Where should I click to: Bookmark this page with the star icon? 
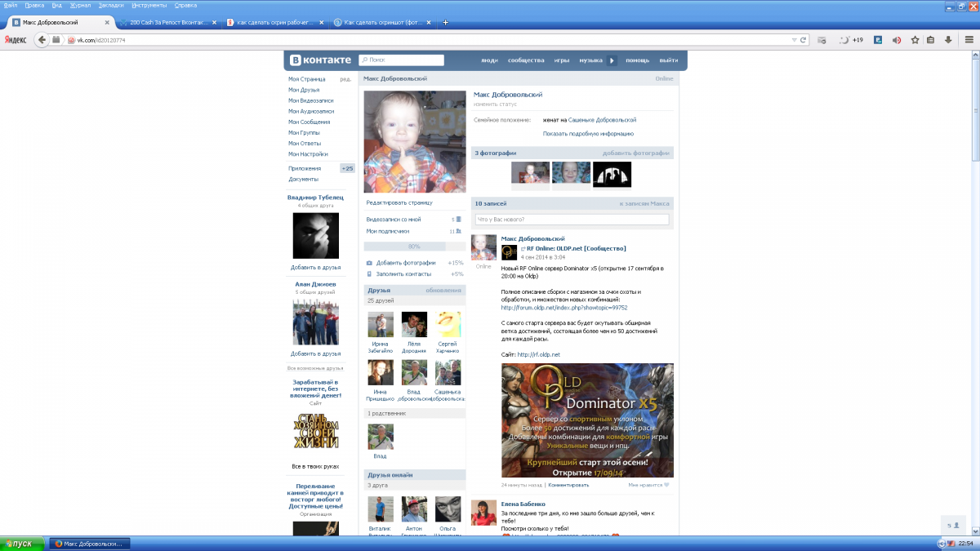915,39
